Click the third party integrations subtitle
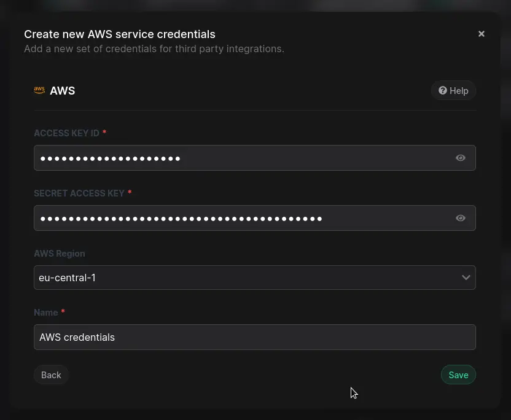Viewport: 511px width, 420px height. pos(154,49)
